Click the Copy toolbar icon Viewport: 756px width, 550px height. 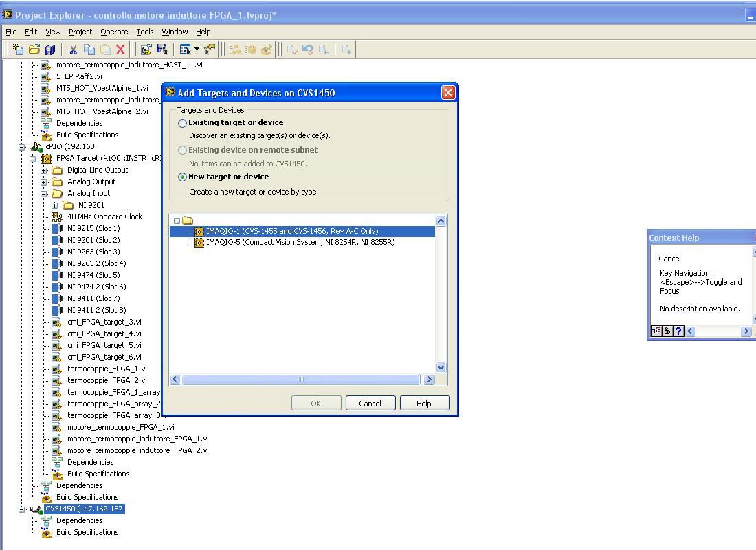[x=89, y=49]
